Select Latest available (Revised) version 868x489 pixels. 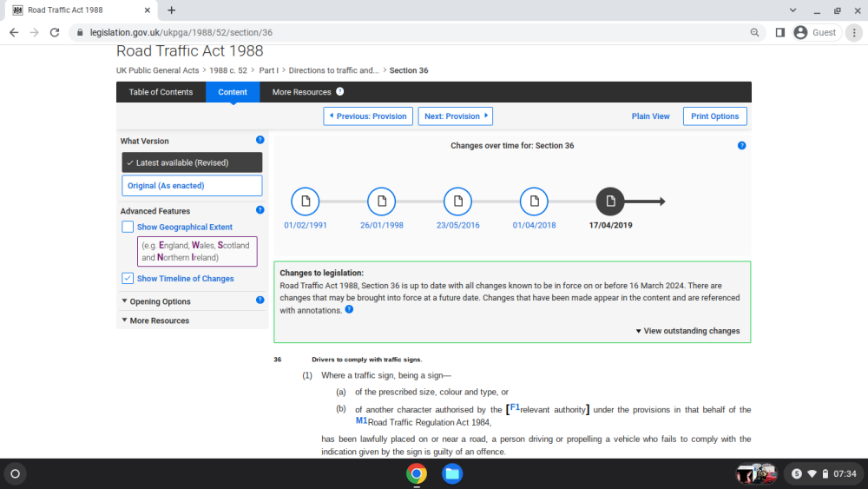click(x=192, y=162)
